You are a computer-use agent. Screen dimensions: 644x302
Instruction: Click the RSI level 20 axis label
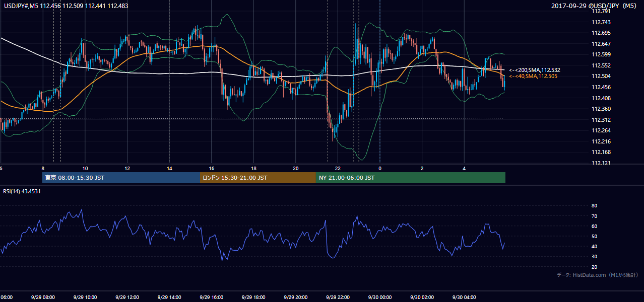click(x=594, y=267)
